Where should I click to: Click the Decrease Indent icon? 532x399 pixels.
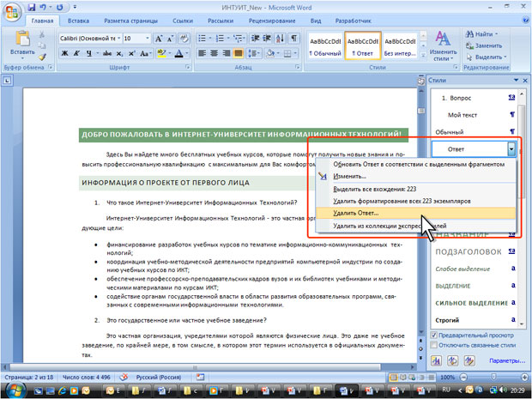click(255, 39)
